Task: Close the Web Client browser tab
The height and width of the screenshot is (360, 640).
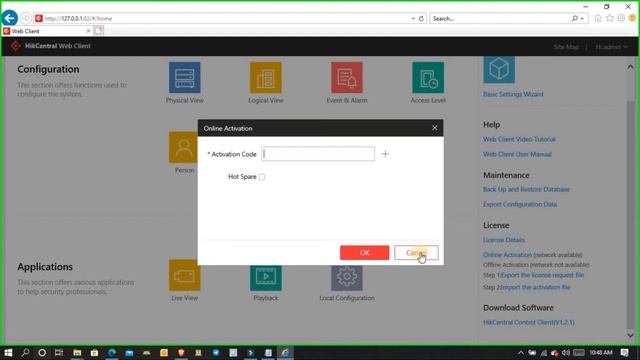Action: coord(88,31)
